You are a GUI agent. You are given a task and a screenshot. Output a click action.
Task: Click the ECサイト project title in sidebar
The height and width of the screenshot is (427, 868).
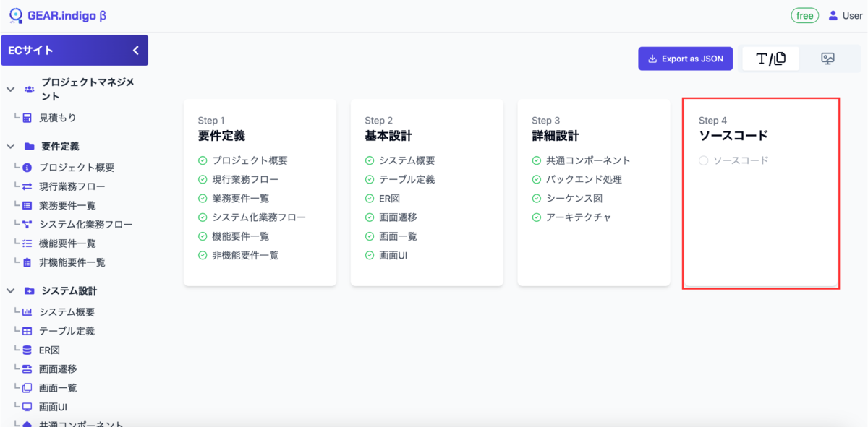(x=30, y=51)
